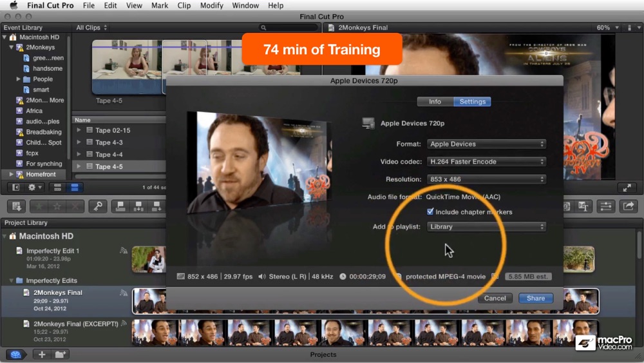Click the Import Media toolbar icon
Viewport: 644px width, 363px height.
(x=17, y=206)
